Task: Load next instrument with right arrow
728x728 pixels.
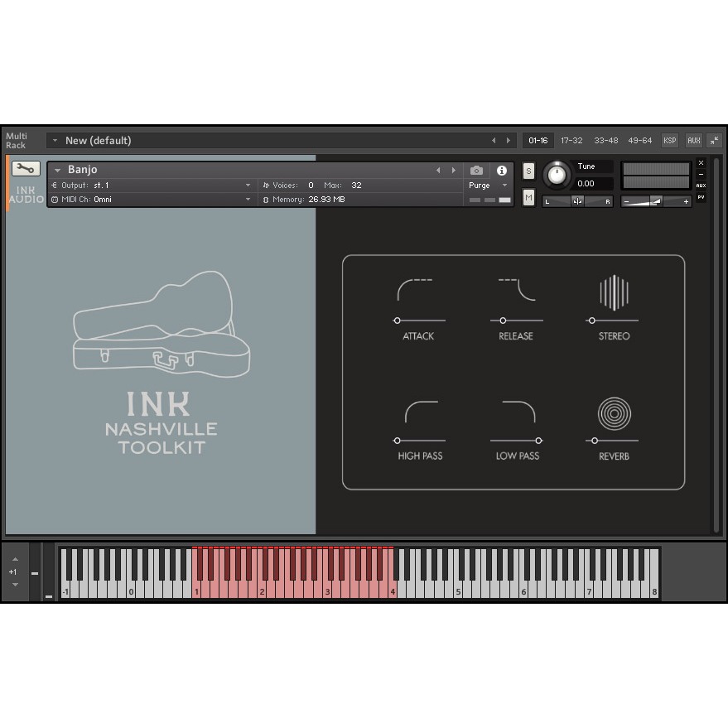Action: [x=454, y=171]
